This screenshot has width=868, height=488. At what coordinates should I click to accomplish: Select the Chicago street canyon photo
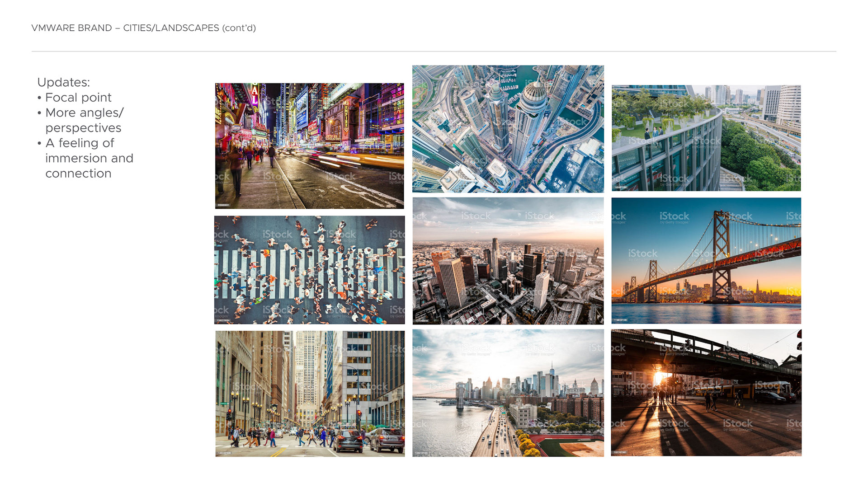310,394
